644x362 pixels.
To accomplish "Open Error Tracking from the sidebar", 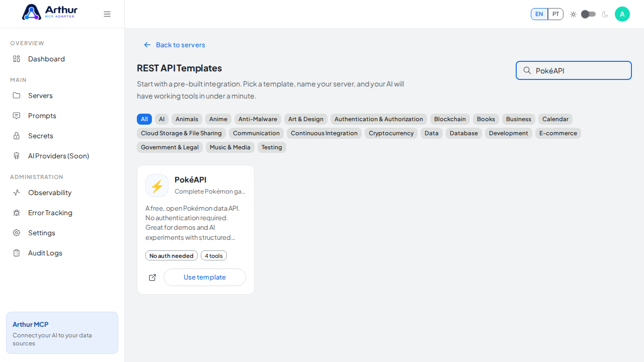I will click(x=62, y=213).
